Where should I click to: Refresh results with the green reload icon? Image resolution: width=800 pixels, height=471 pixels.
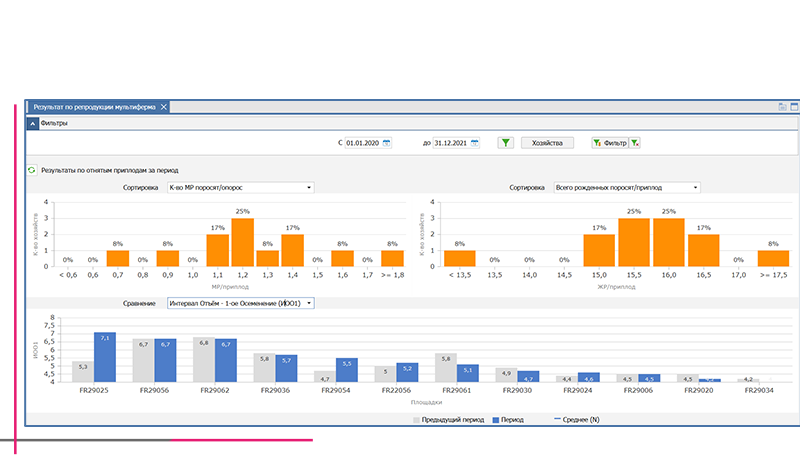pyautogui.click(x=32, y=170)
